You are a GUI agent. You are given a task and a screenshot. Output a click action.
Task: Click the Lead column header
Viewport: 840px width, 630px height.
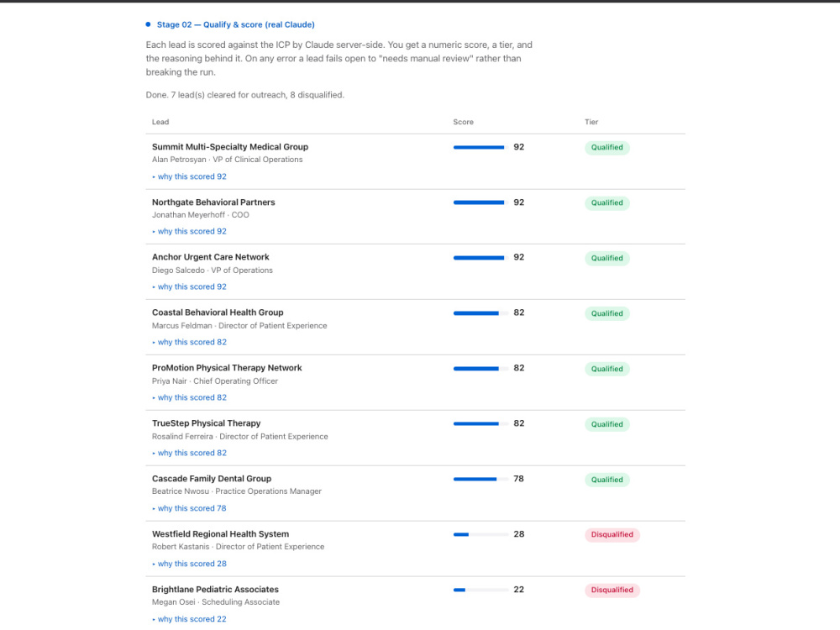(x=160, y=122)
